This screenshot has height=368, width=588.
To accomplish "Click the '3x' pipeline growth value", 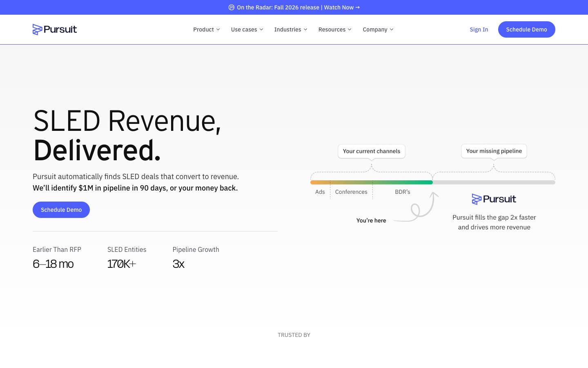I will coord(178,264).
